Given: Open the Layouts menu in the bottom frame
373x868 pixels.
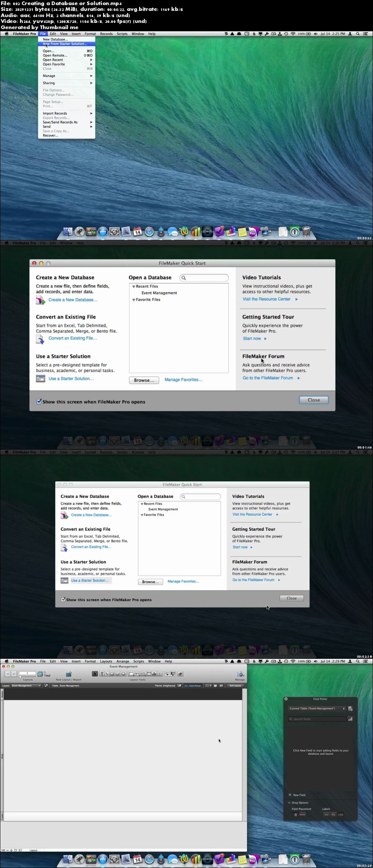Looking at the screenshot, I should click(x=106, y=661).
